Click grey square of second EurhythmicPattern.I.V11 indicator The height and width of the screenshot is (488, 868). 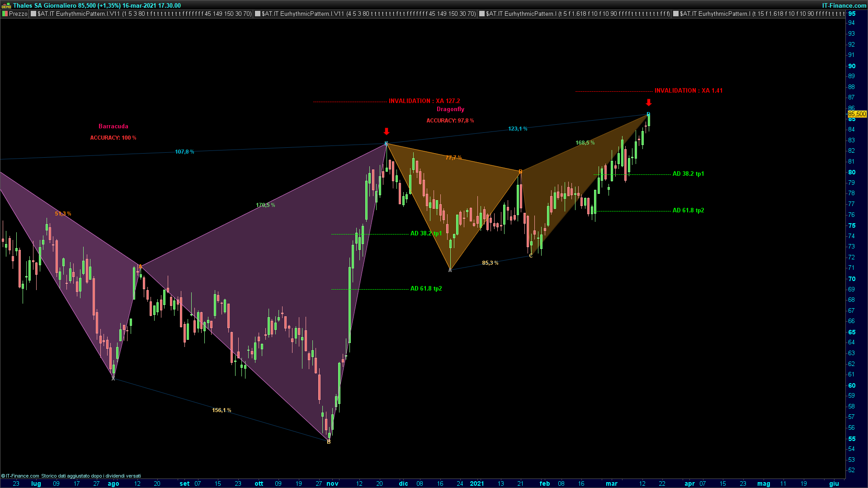pyautogui.click(x=257, y=14)
